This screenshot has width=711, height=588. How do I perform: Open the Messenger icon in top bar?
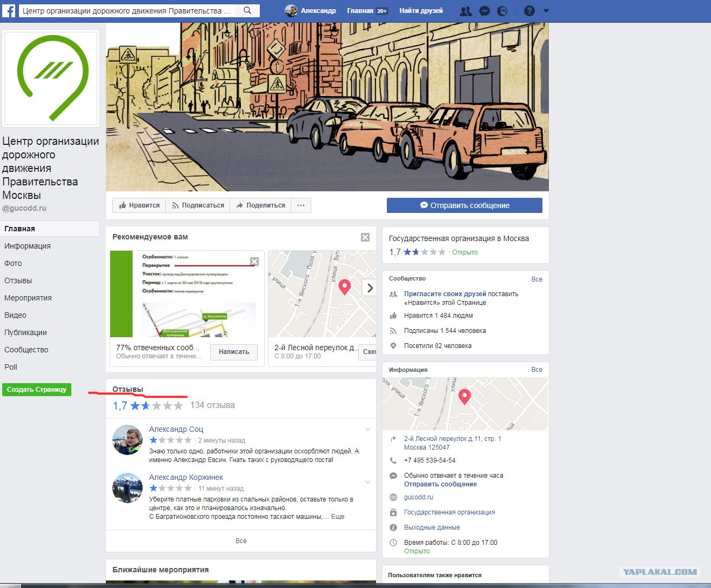(485, 11)
